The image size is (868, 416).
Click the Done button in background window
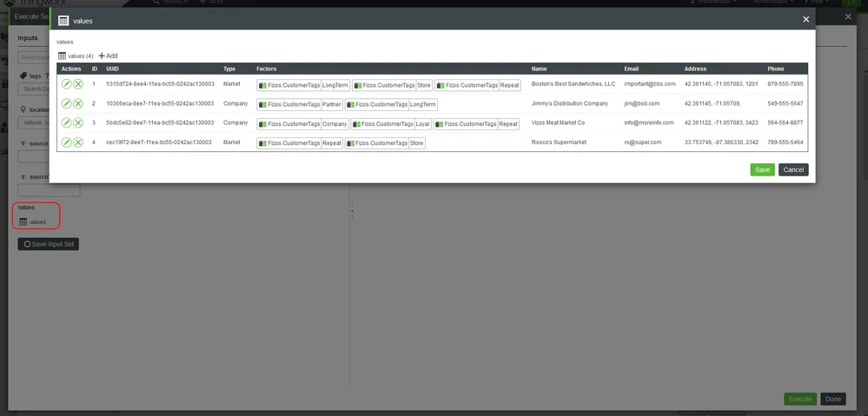[x=833, y=399]
